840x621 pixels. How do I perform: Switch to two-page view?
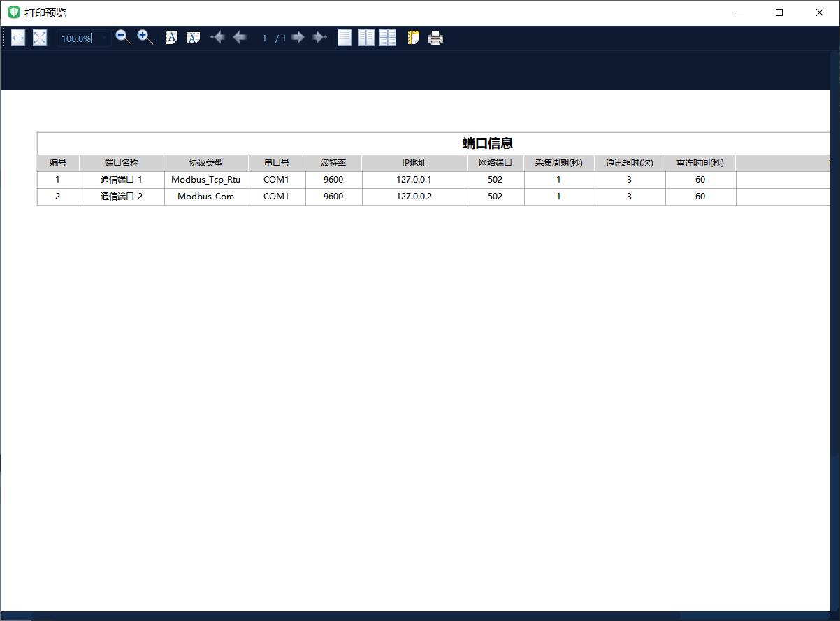[x=366, y=38]
